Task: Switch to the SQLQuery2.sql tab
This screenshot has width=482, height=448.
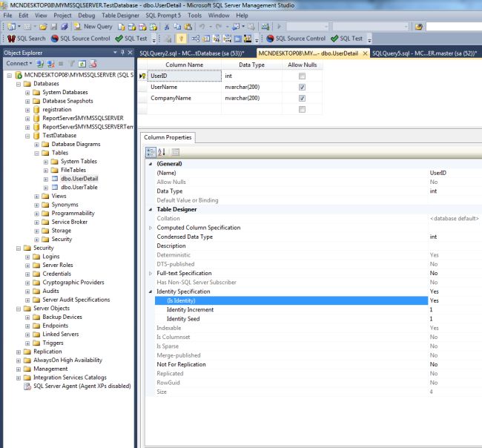Action: click(x=192, y=53)
